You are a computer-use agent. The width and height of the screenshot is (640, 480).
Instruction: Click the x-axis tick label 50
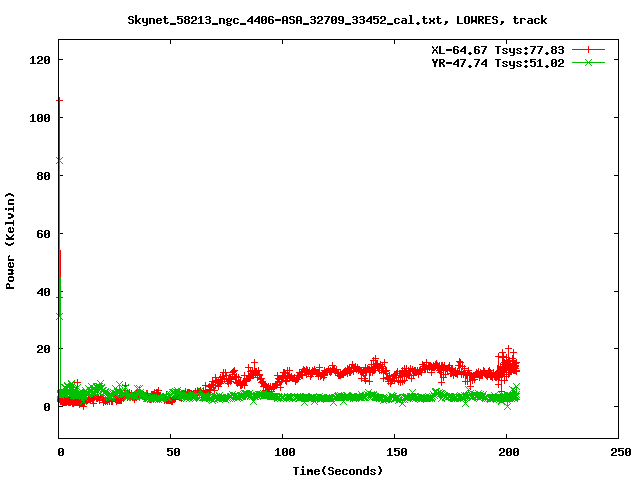[173, 452]
